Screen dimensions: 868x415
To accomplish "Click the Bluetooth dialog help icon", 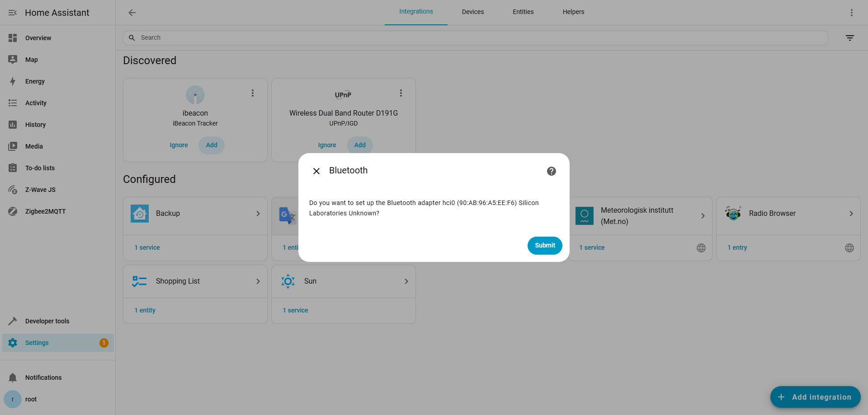I will click(x=551, y=171).
